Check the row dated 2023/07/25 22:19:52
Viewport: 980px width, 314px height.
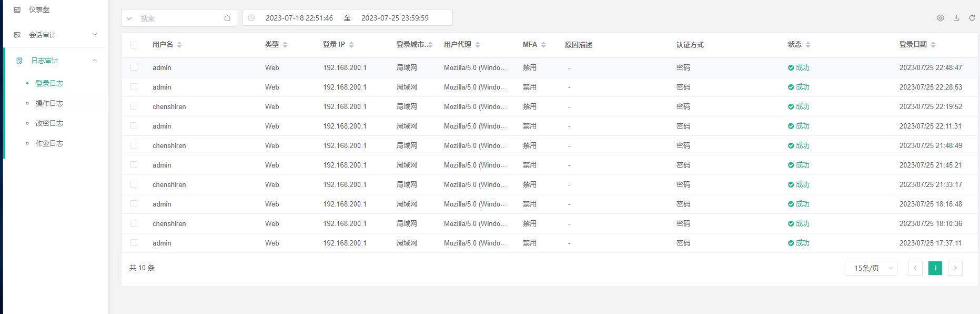click(134, 106)
